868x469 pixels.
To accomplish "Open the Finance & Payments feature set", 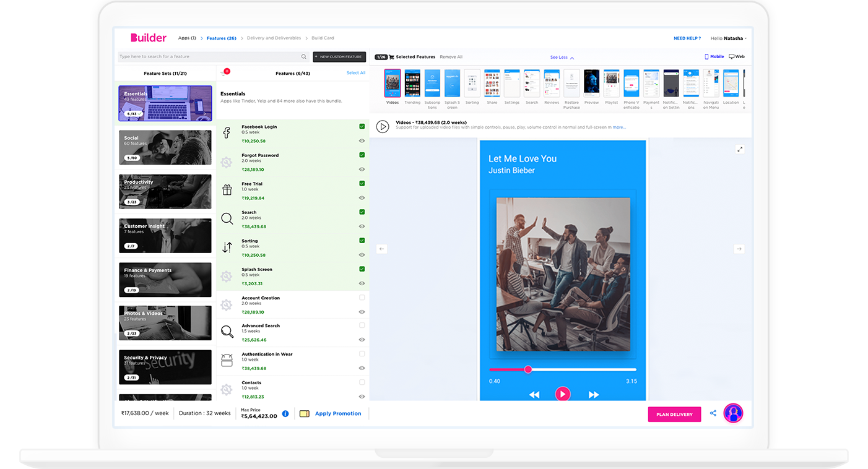I will (165, 280).
